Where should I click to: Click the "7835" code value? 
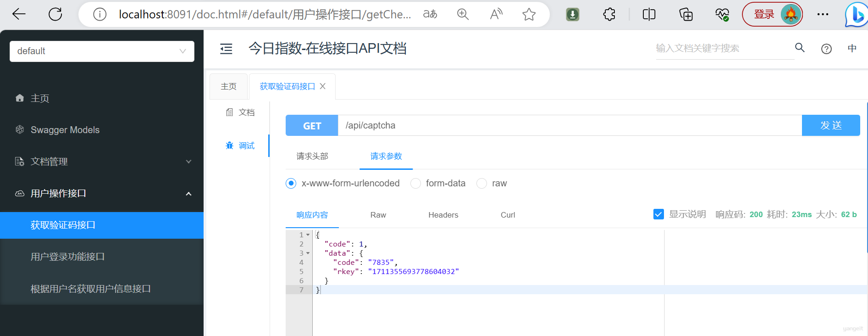point(381,263)
